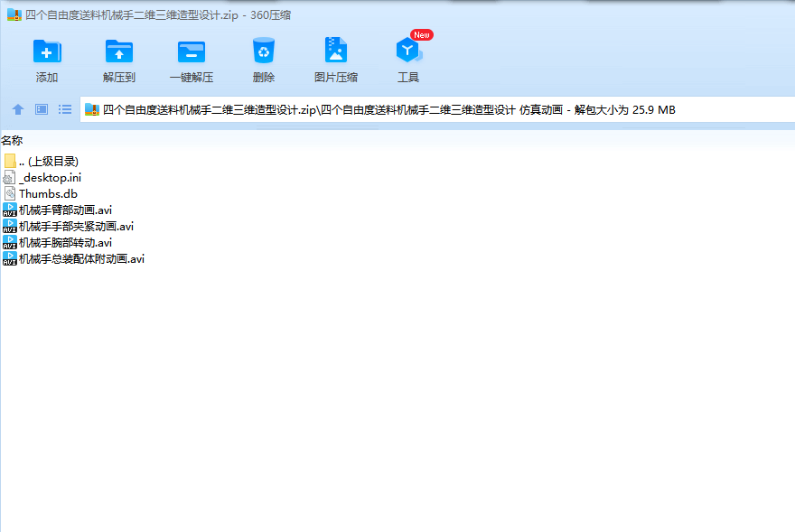Screen dimensions: 795x532
Task: Click the AVI icon of 机械手腕部转动.avi
Action: click(x=10, y=242)
